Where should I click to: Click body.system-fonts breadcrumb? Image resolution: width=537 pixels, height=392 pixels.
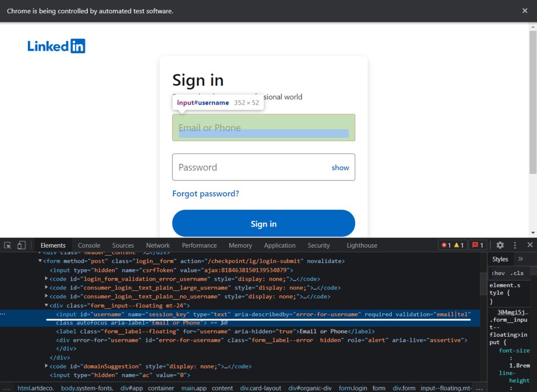(x=87, y=388)
